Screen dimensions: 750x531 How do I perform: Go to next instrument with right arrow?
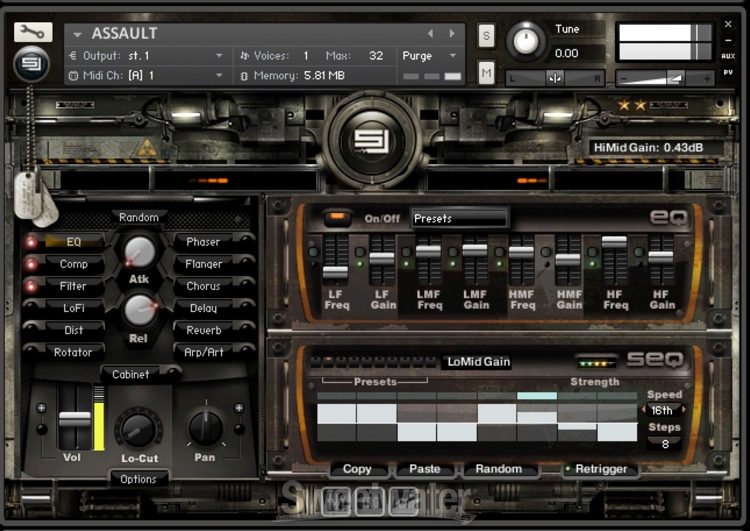[452, 33]
